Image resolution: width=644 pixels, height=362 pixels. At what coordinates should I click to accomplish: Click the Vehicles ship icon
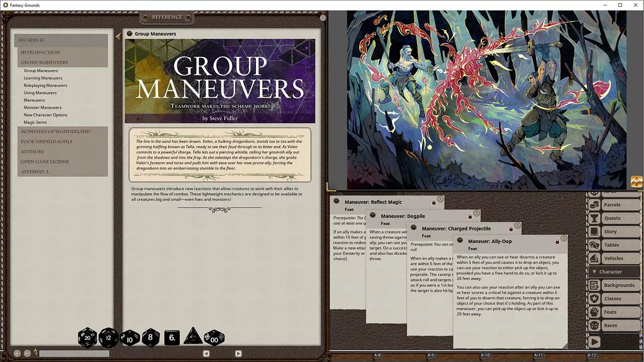[x=594, y=258]
